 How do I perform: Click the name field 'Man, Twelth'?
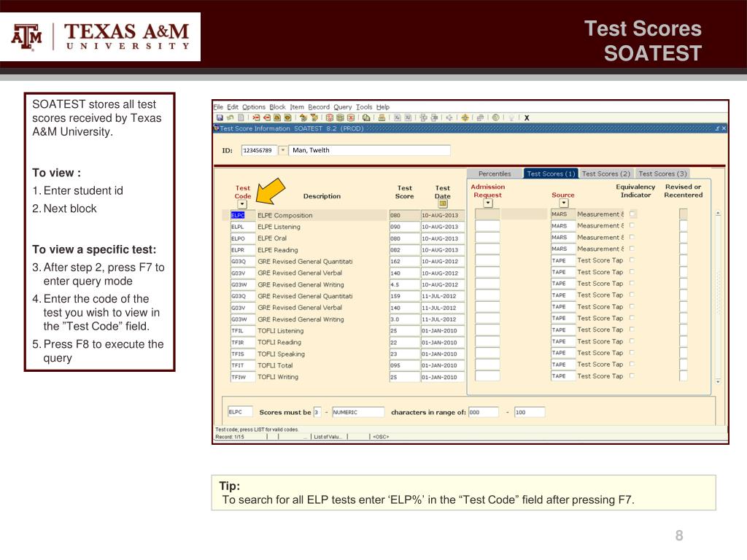pyautogui.click(x=369, y=150)
